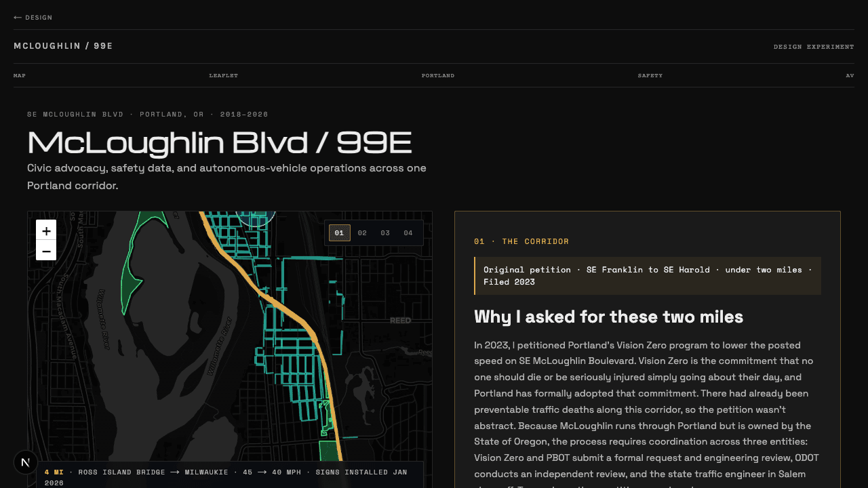The width and height of the screenshot is (868, 488).
Task: Click the '01 · THE CORRIDOR' section label
Action: (521, 241)
